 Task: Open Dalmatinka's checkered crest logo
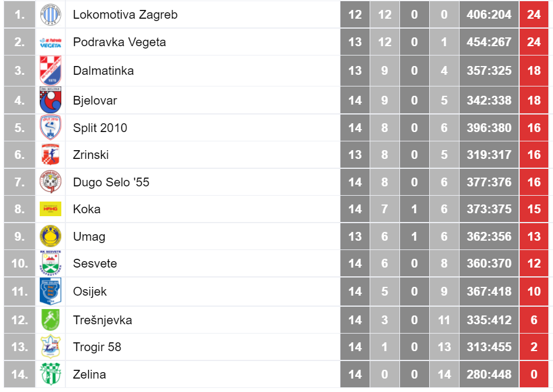pyautogui.click(x=50, y=71)
